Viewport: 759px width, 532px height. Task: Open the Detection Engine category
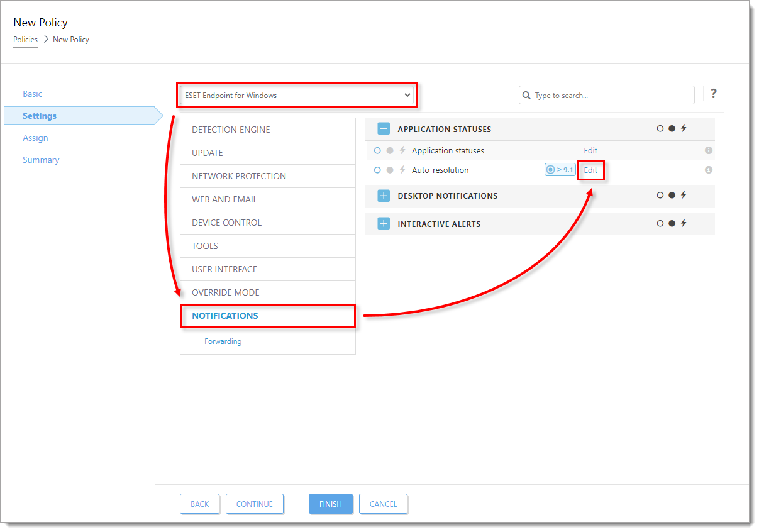[268, 130]
